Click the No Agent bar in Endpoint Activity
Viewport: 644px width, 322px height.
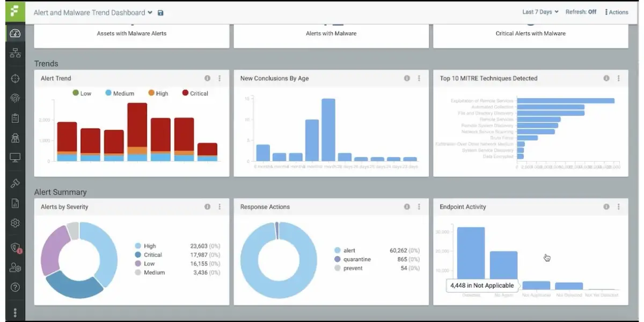pos(503,272)
